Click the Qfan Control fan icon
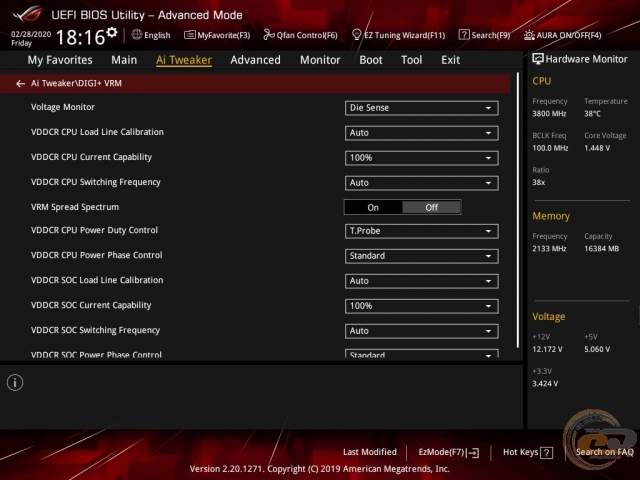Viewport: 640px width, 480px height. click(x=269, y=35)
